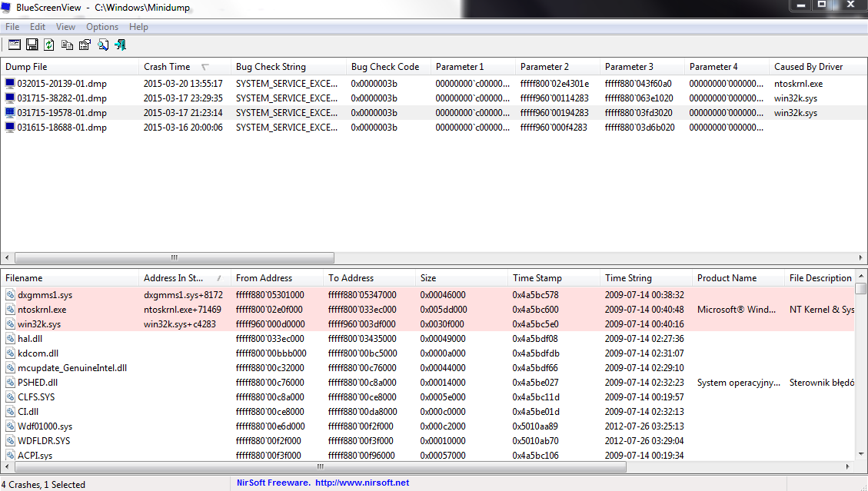This screenshot has width=868, height=491.
Task: Open the nirsoft.net link
Action: 362,483
